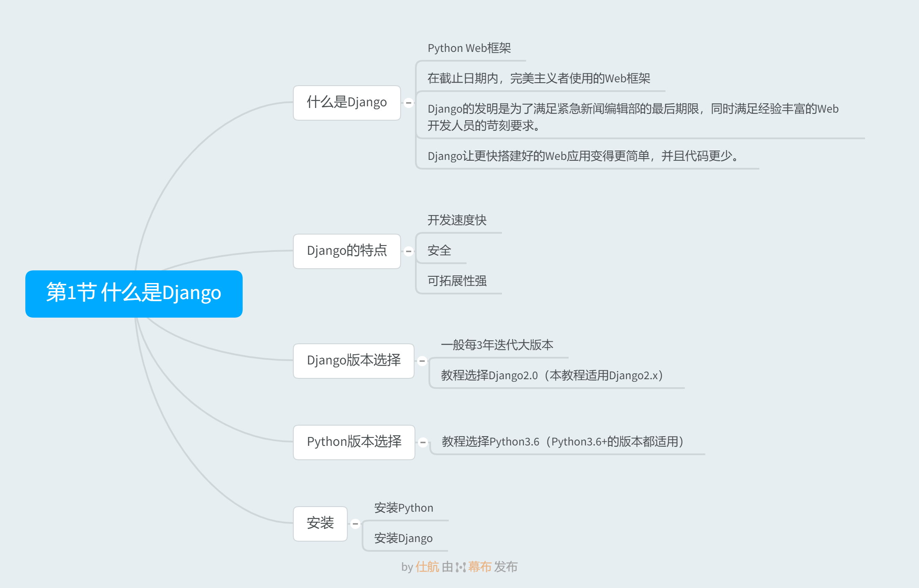Select the Django的特点 node box

pos(347,251)
